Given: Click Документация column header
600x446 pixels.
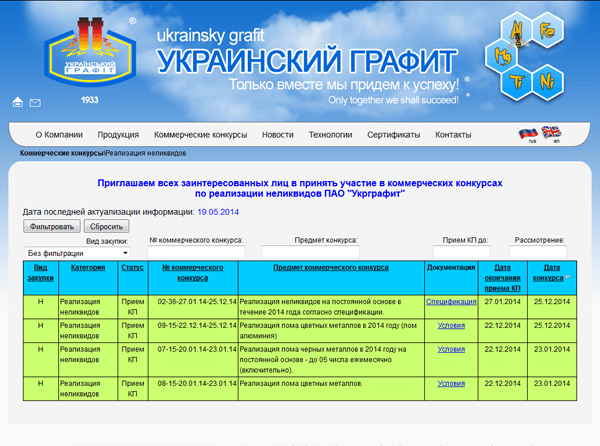Looking at the screenshot, I should (x=451, y=267).
